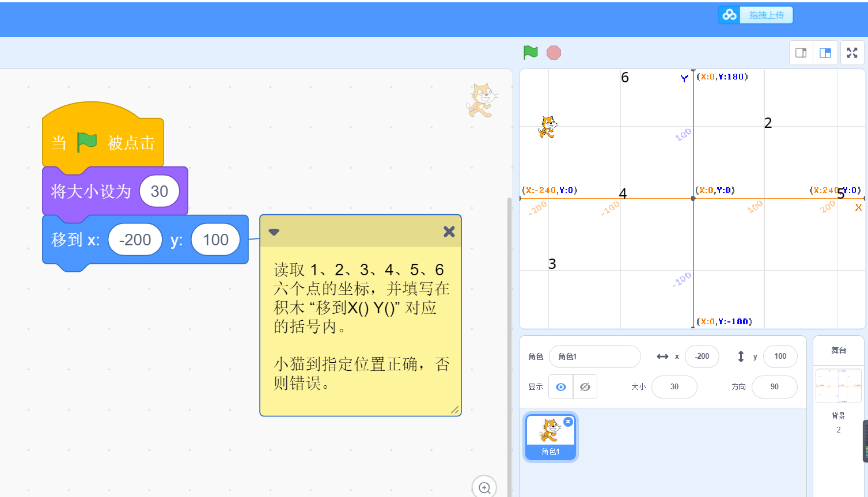Screen dimensions: 868x497
Task: Click the green flag to run
Action: point(530,52)
